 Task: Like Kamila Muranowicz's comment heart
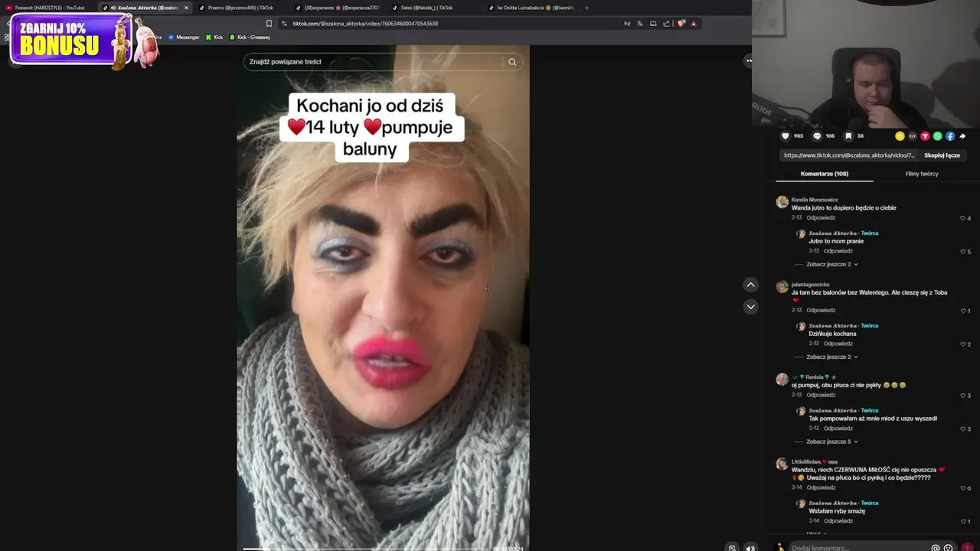[963, 218]
